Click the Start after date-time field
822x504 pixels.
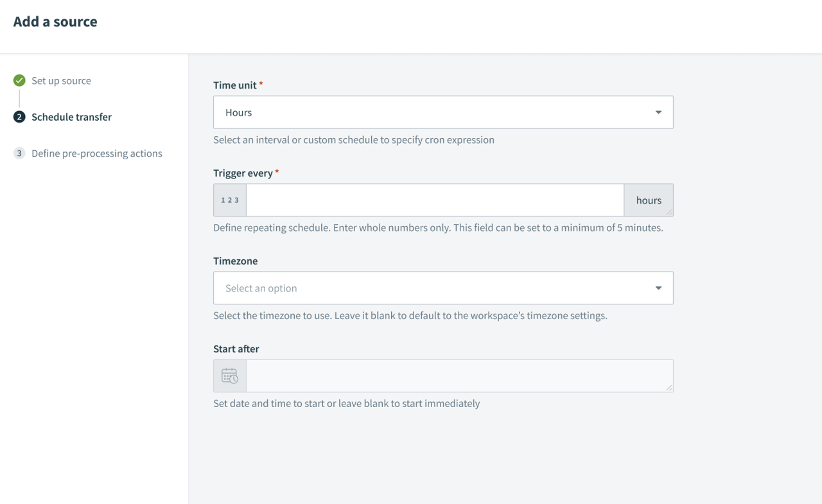click(459, 376)
